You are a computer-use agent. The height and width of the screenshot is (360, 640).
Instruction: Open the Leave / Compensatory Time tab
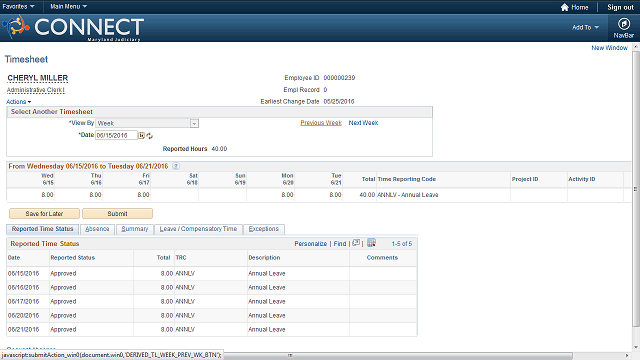click(x=198, y=229)
